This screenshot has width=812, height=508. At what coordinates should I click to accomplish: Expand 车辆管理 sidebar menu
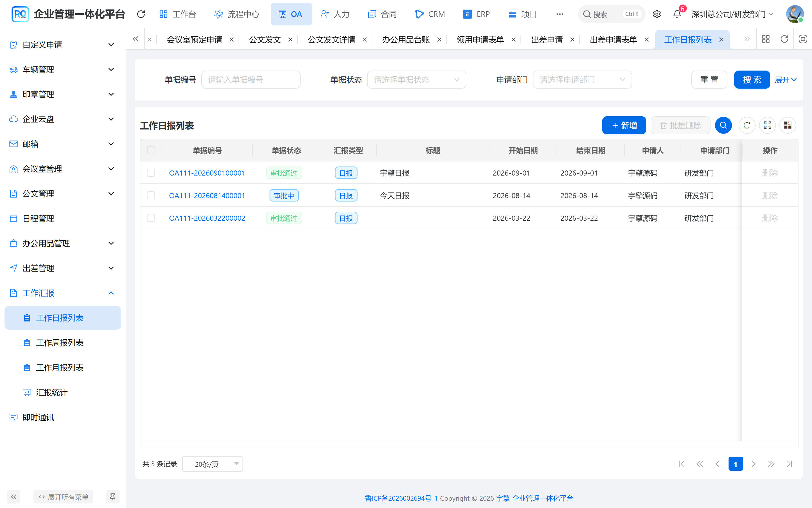point(62,69)
